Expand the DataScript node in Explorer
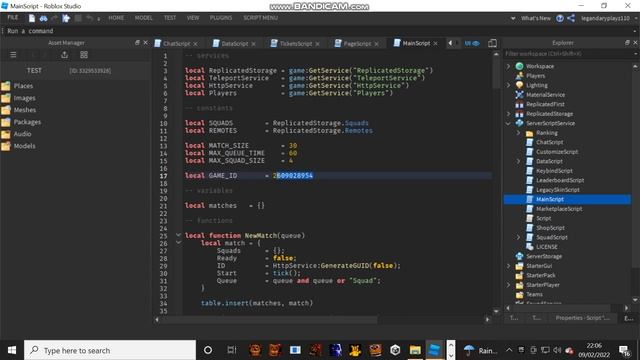 [519, 161]
